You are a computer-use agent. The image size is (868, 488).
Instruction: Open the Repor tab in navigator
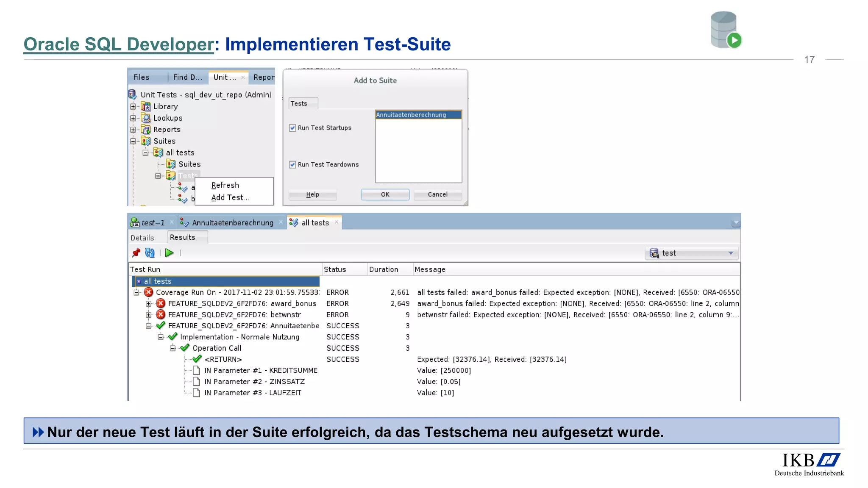point(264,77)
